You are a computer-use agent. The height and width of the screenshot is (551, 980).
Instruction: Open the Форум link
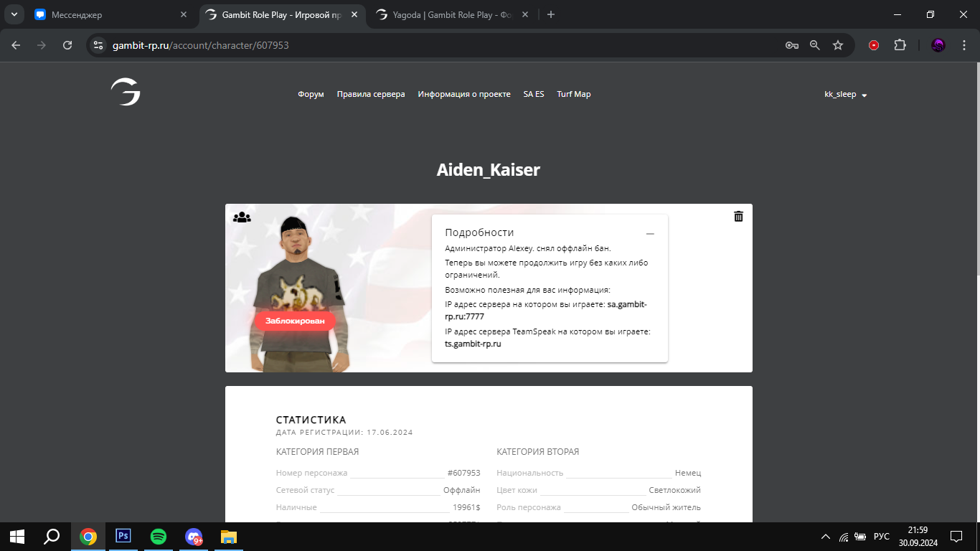click(311, 95)
